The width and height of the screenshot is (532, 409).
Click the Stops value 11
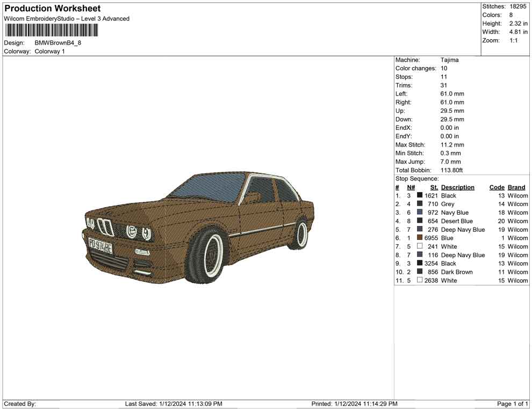443,77
